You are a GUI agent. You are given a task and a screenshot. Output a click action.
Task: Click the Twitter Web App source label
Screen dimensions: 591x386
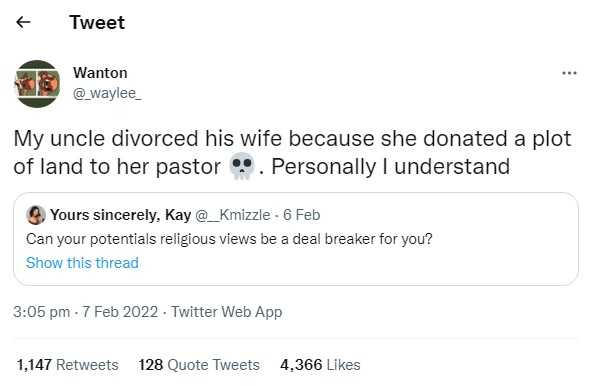227,312
